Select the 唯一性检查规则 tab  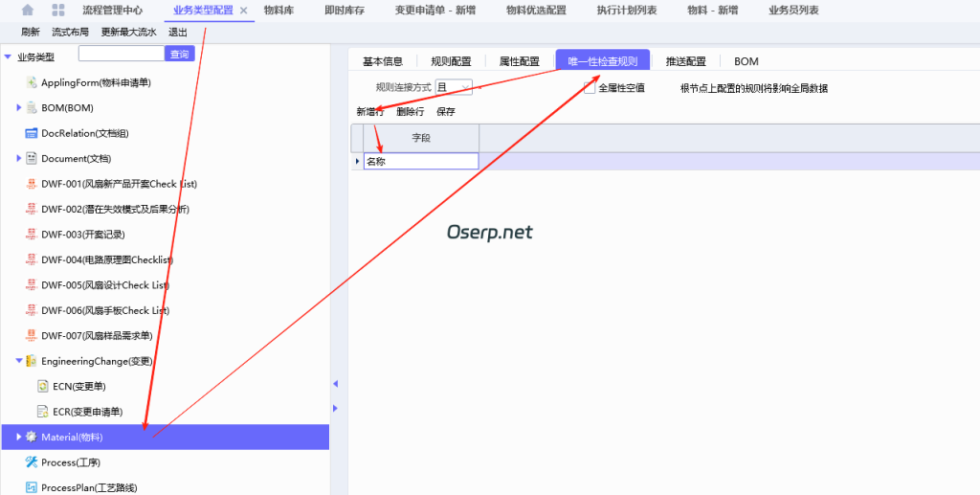click(603, 61)
